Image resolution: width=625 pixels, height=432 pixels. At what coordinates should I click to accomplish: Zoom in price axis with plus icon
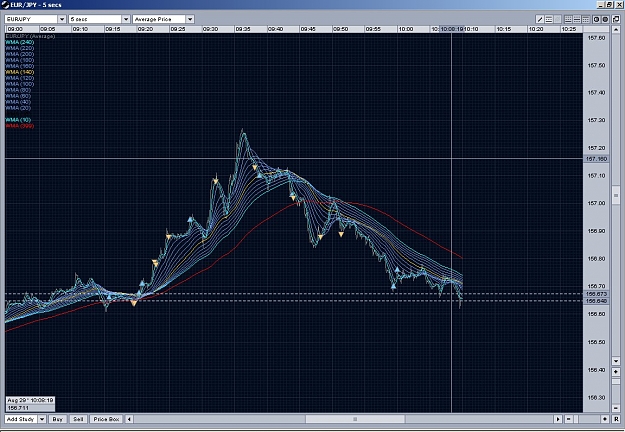616,371
